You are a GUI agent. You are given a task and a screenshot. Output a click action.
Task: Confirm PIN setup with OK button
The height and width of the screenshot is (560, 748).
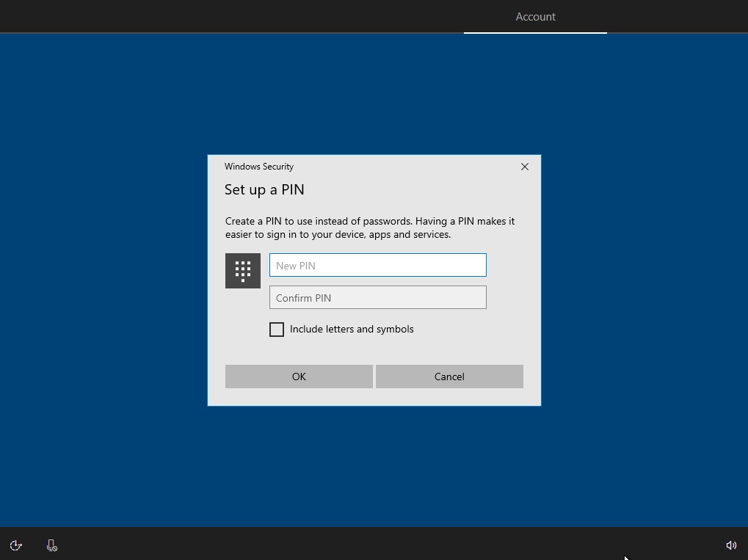click(x=299, y=377)
